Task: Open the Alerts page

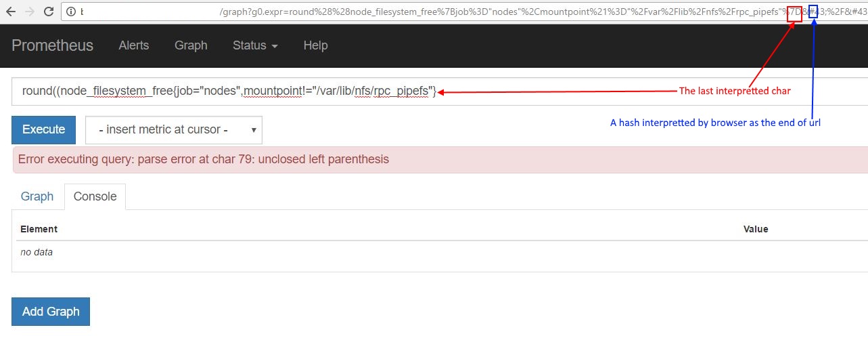Action: (x=133, y=45)
